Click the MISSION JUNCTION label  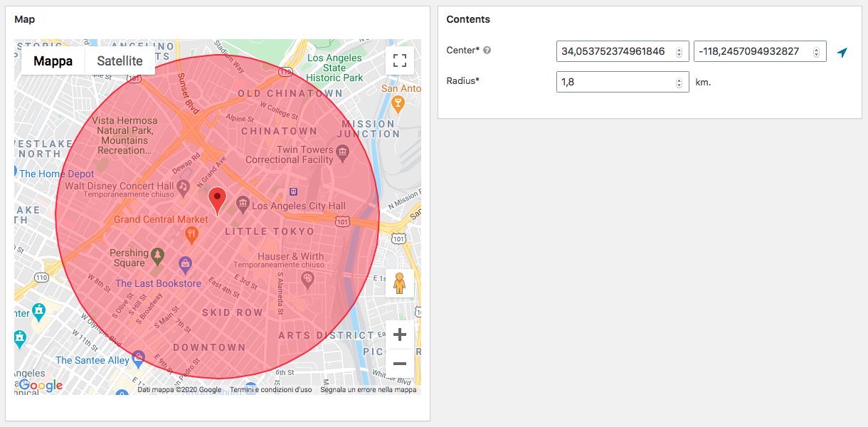tap(369, 128)
